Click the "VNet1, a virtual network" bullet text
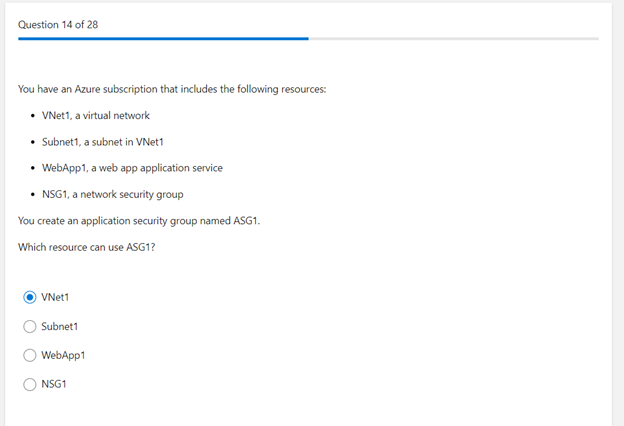 pyautogui.click(x=96, y=115)
